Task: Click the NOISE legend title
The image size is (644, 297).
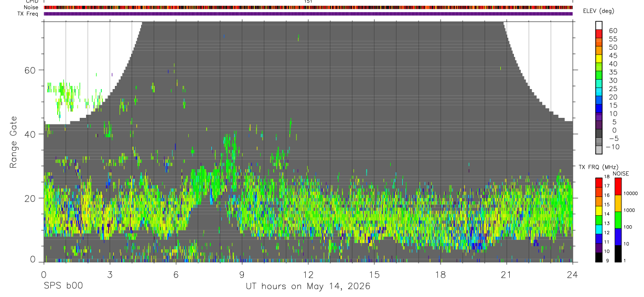Action: pos(621,173)
